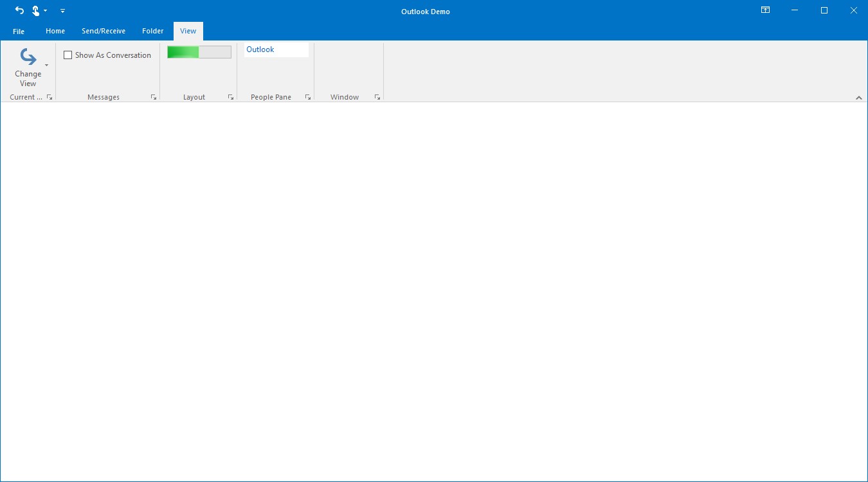868x482 pixels.
Task: Switch to the Folder tab
Action: 152,30
